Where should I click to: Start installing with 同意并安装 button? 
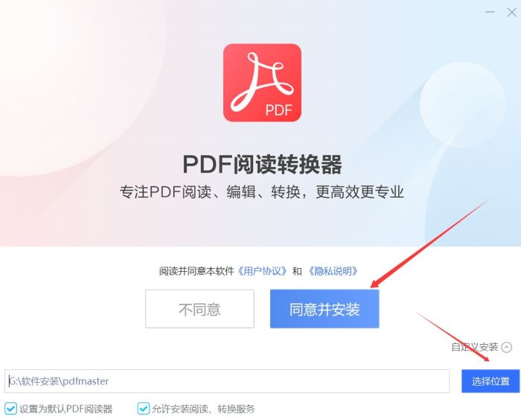click(x=325, y=308)
